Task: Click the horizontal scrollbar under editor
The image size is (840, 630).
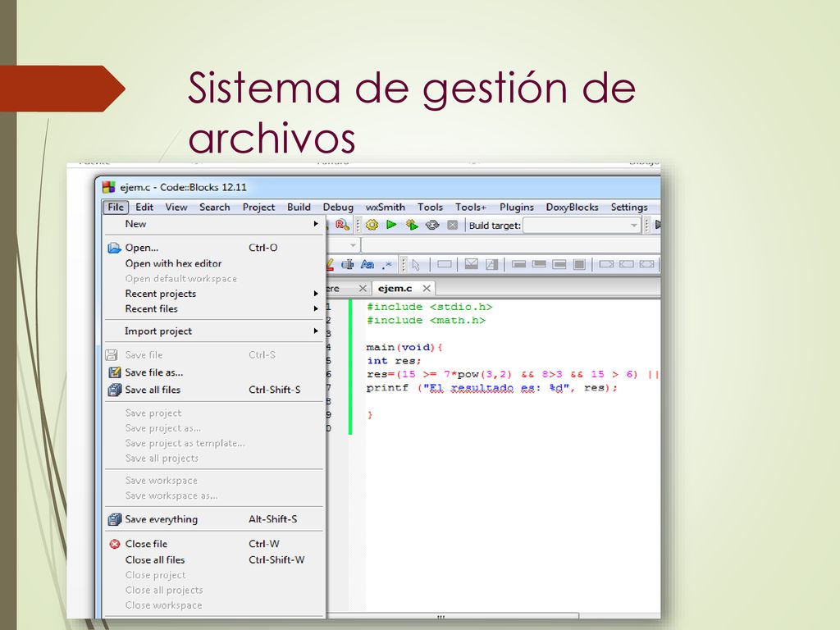Action: [x=453, y=616]
